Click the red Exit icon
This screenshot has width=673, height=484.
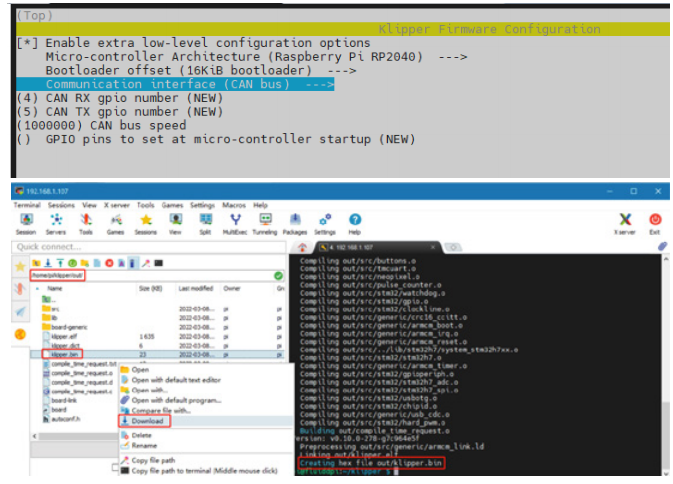click(x=655, y=222)
